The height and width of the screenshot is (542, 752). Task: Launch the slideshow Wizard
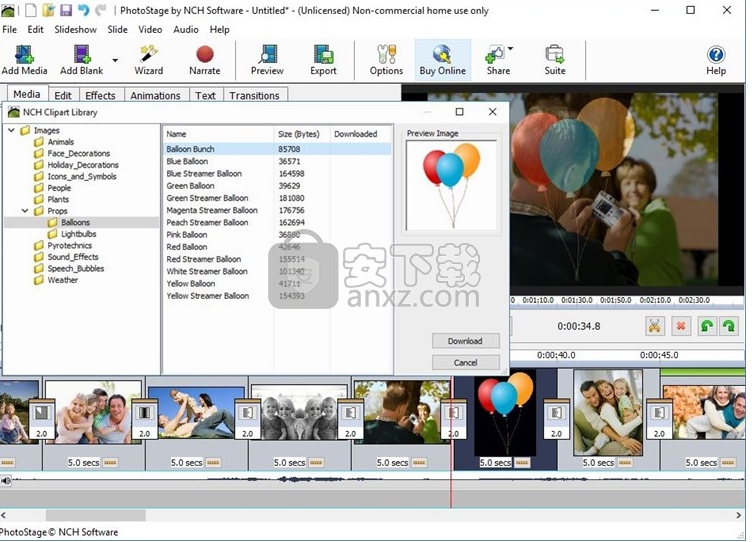(149, 59)
